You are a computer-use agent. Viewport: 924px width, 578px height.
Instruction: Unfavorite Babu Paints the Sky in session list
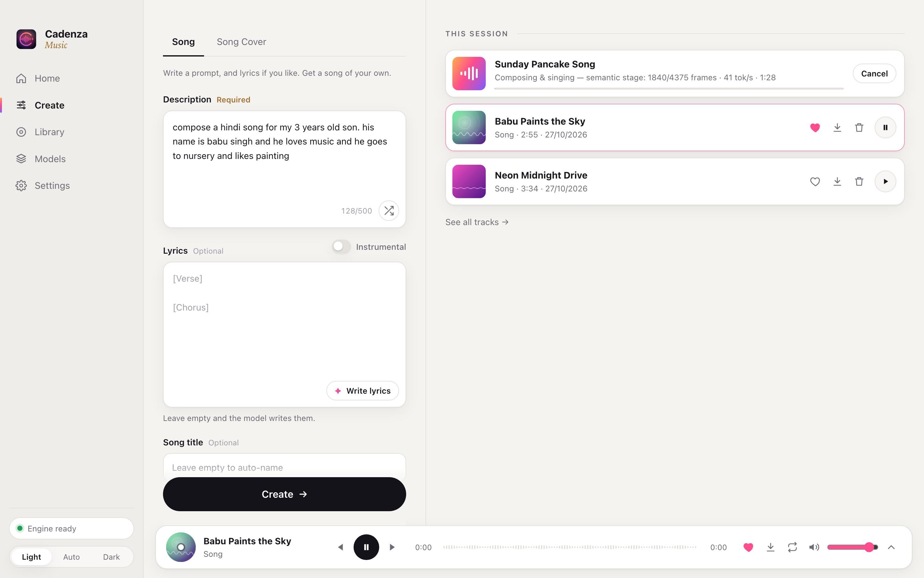[815, 127]
